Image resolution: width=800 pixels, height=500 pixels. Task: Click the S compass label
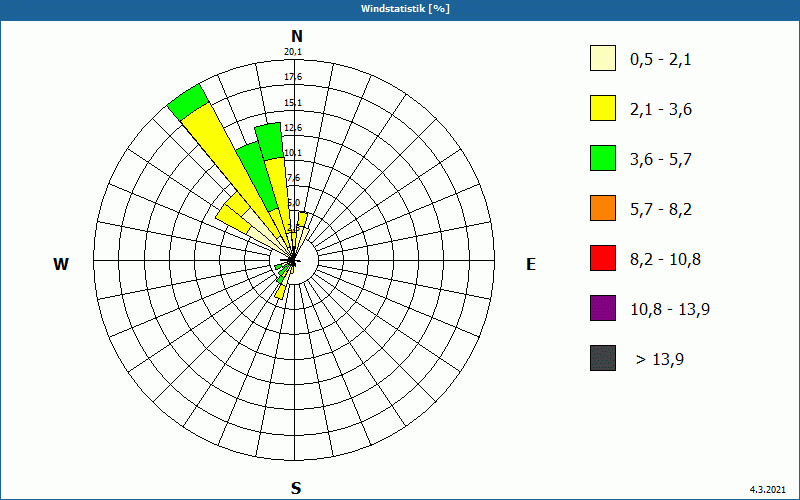pyautogui.click(x=296, y=488)
